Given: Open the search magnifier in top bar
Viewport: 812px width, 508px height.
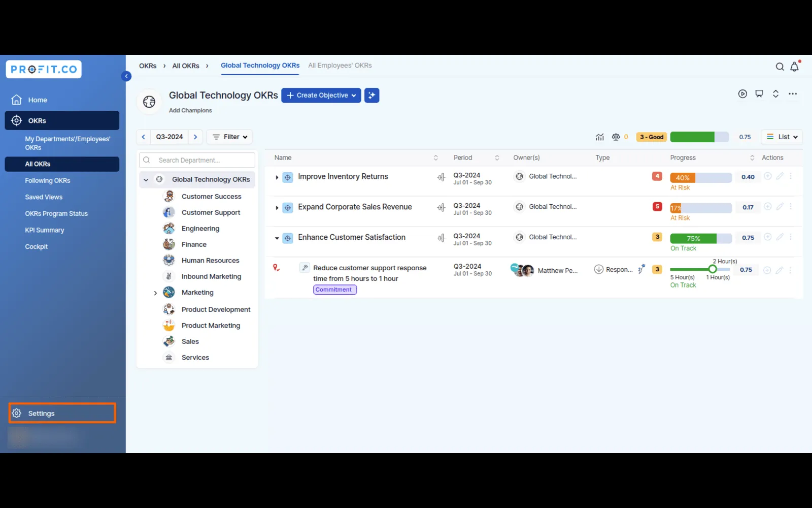Looking at the screenshot, I should coord(780,67).
